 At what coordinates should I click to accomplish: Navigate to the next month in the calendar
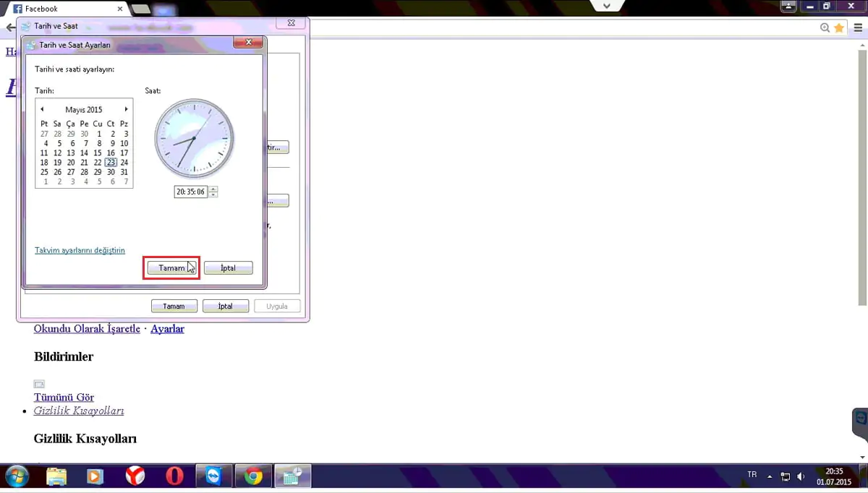125,109
